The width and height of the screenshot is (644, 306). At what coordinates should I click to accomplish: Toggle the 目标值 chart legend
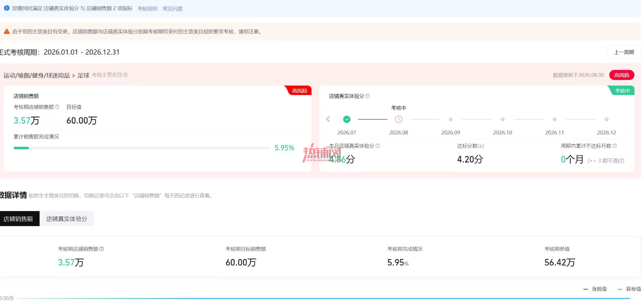click(x=629, y=289)
